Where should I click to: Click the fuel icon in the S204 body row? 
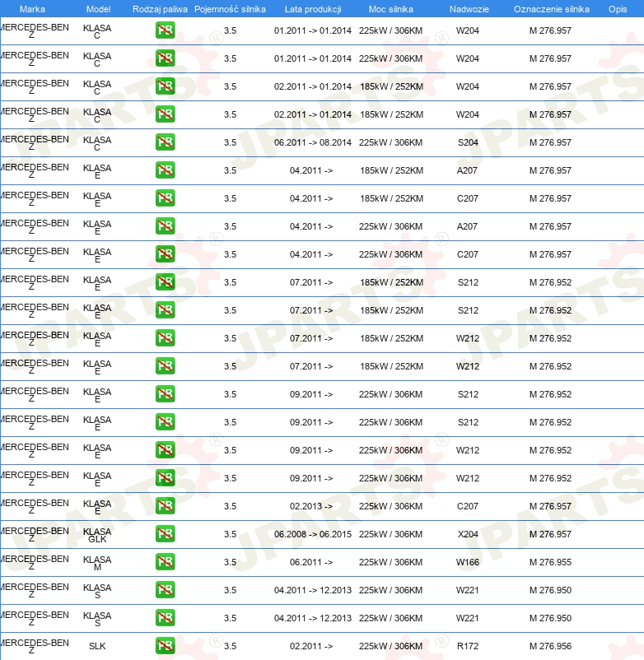tap(165, 142)
